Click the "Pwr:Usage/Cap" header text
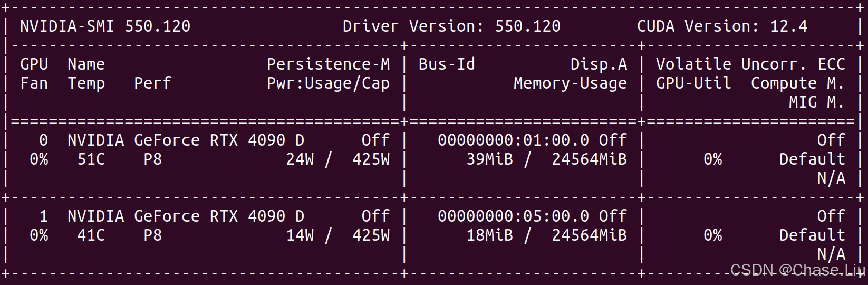 tap(329, 83)
